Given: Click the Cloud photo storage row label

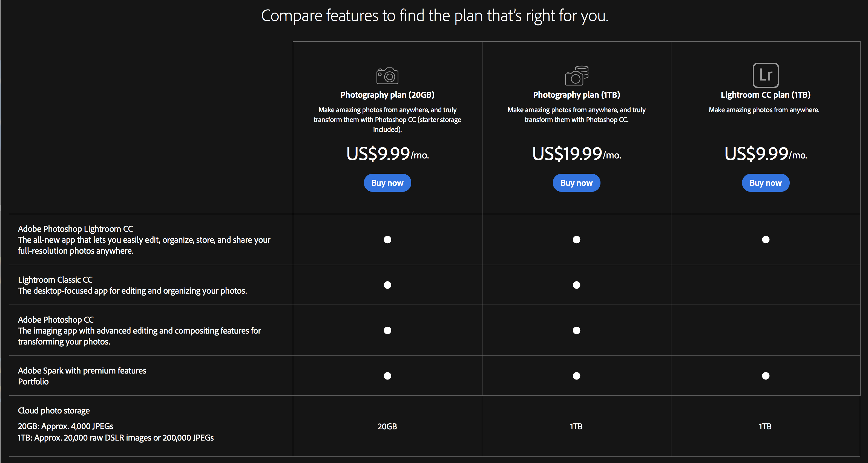Looking at the screenshot, I should 54,411.
